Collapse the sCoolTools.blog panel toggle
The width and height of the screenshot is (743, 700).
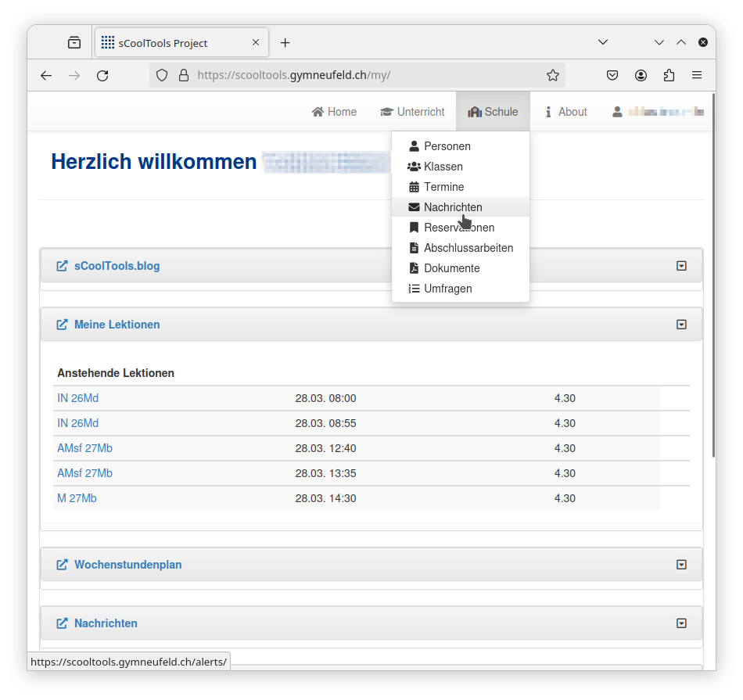(x=681, y=266)
